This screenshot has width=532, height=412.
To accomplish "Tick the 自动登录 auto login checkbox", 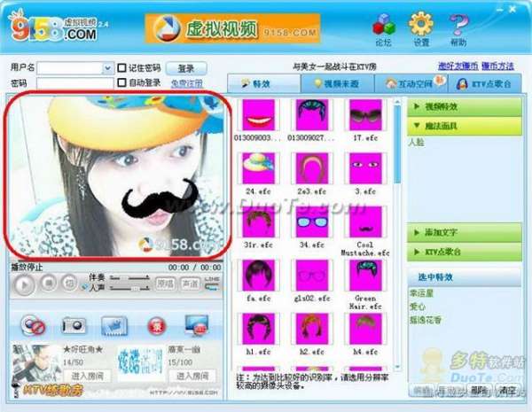I will point(121,82).
